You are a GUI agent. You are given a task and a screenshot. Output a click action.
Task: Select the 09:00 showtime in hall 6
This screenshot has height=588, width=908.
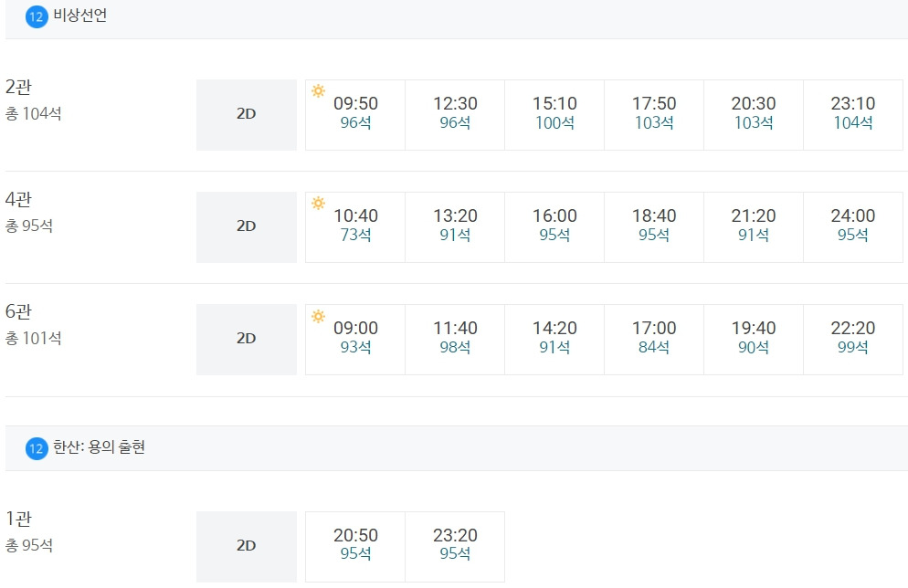(355, 339)
